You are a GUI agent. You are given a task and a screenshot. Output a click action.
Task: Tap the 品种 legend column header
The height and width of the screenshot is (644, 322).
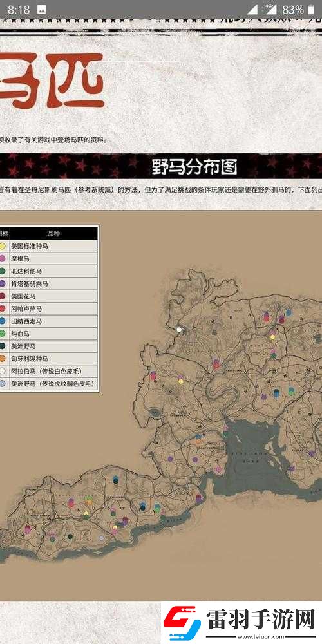coord(53,233)
